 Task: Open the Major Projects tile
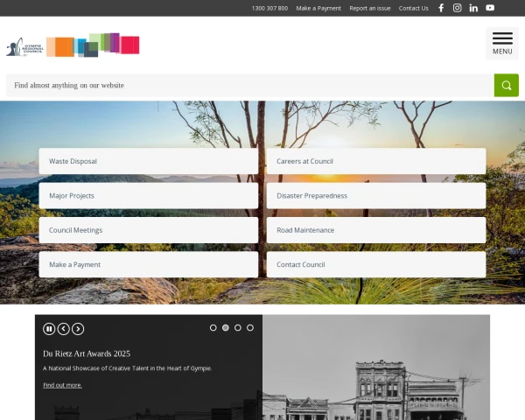coord(149,196)
